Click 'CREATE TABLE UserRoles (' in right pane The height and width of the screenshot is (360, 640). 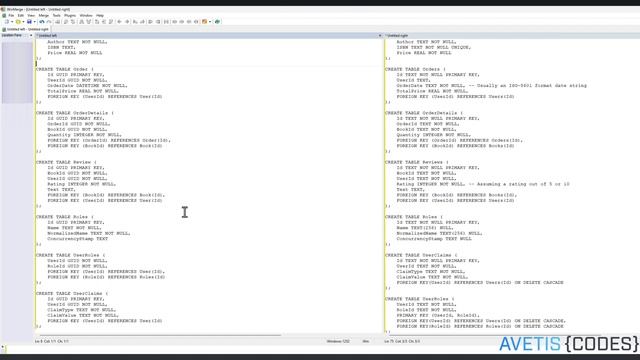pyautogui.click(x=420, y=299)
